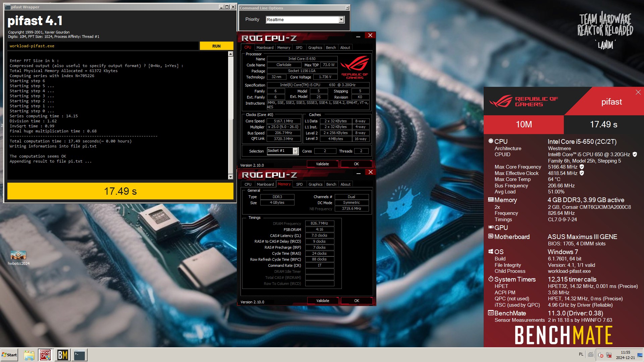Click the taskbar clock showing 11:55

tap(625, 355)
